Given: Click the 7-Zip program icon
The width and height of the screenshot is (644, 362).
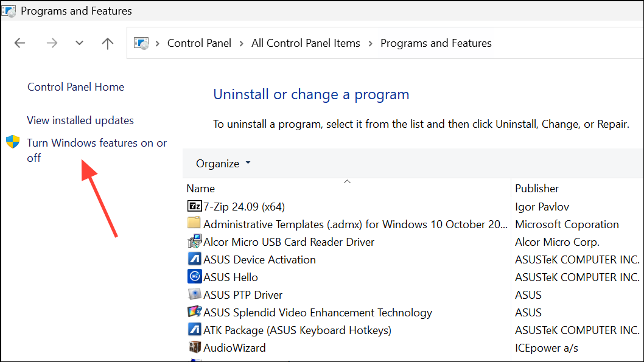Looking at the screenshot, I should tap(194, 207).
